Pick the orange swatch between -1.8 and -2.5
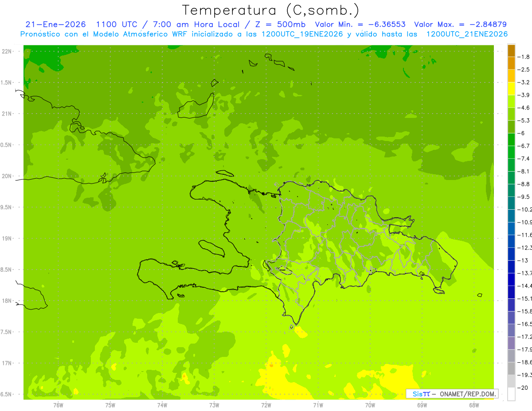 pyautogui.click(x=511, y=63)
